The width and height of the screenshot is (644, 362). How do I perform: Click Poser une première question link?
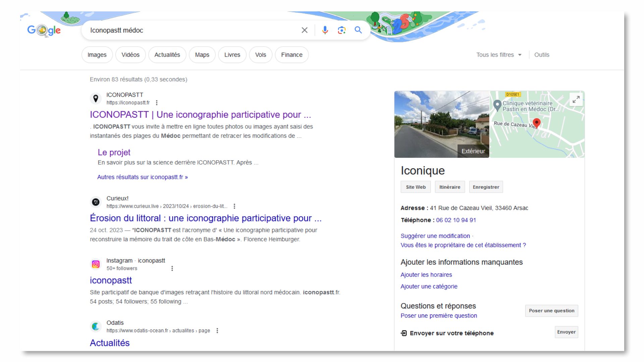point(438,316)
